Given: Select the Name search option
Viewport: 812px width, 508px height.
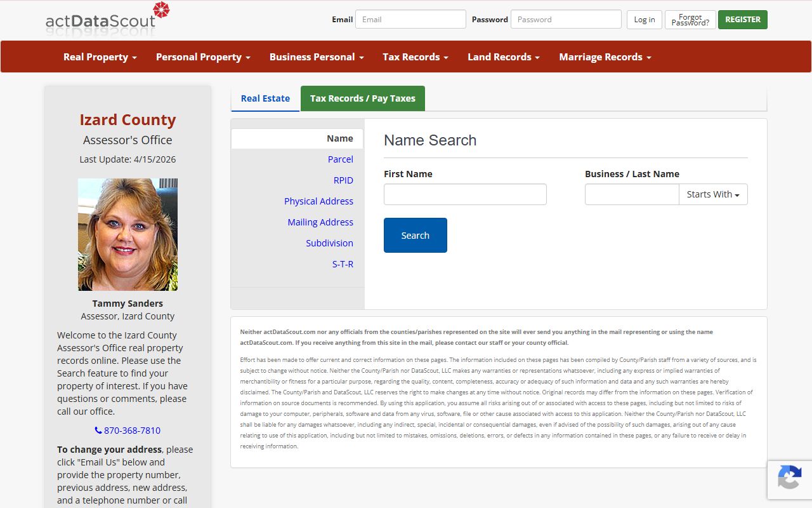Looking at the screenshot, I should click(297, 138).
